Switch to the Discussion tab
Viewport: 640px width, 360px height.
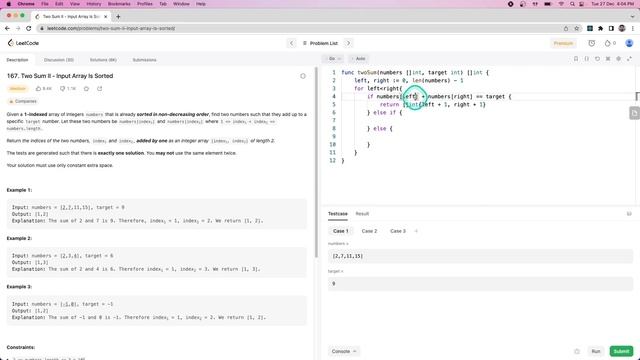coord(59,60)
